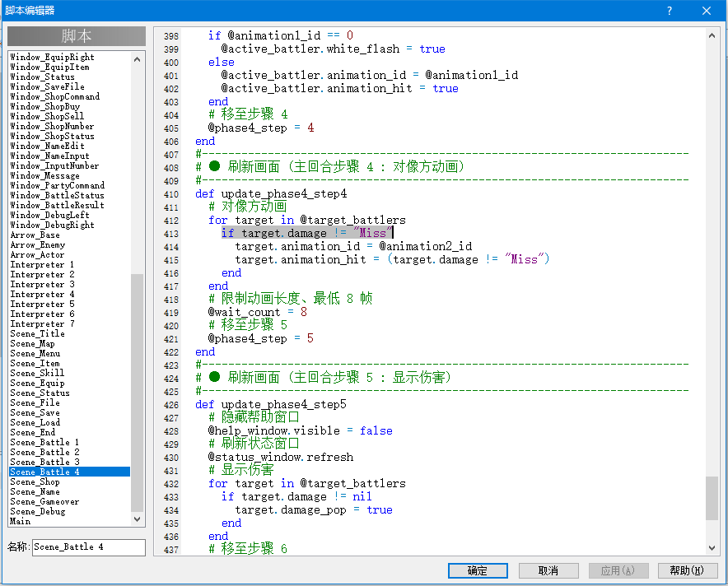Viewport: 728px width, 586px height.
Task: Click the script list scroll-down arrow
Action: coord(137,519)
